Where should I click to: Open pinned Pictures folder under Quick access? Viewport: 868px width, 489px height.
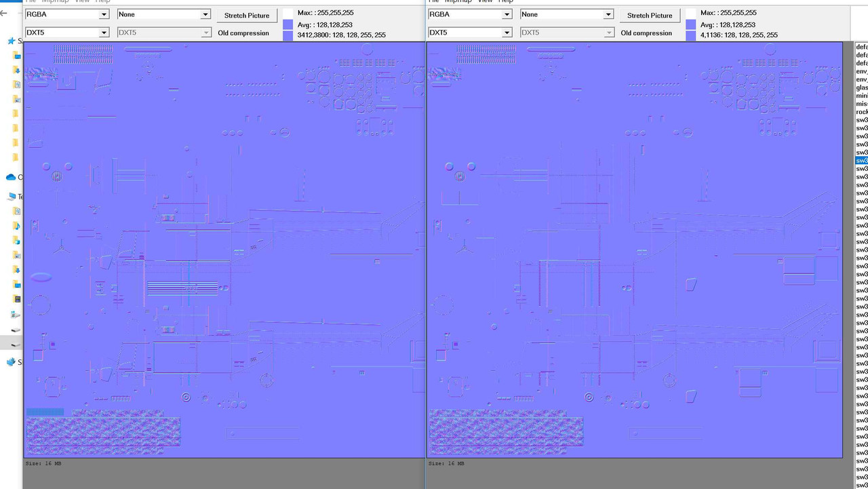tap(17, 99)
